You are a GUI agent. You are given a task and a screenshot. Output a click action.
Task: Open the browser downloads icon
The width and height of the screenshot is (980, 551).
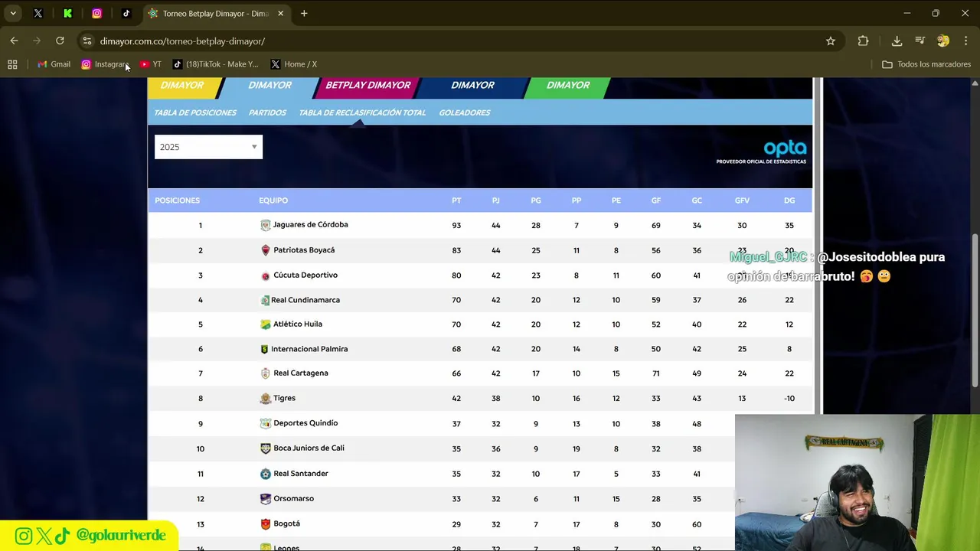point(897,41)
